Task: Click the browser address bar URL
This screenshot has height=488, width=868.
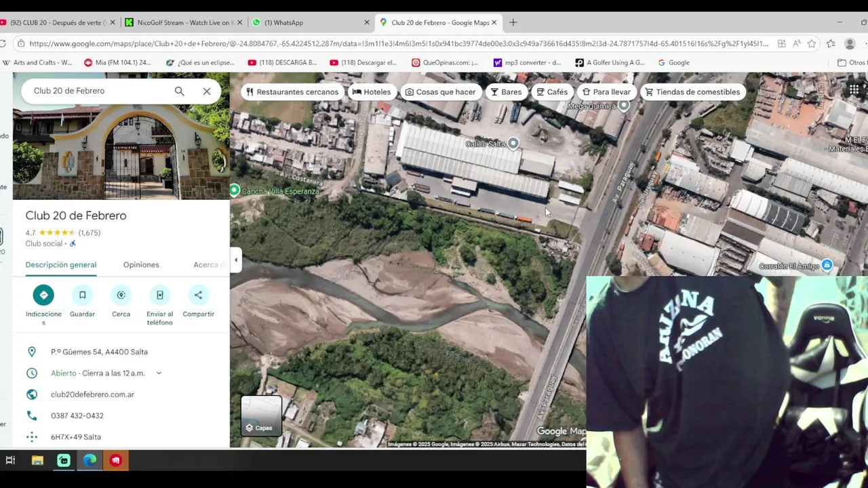Action: pos(399,43)
